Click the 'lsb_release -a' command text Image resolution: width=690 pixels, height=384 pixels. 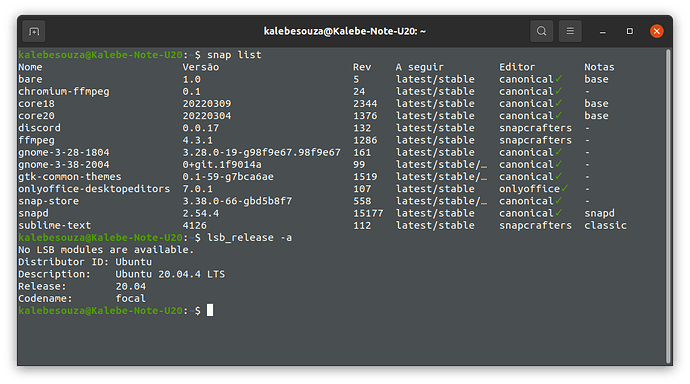pos(250,238)
